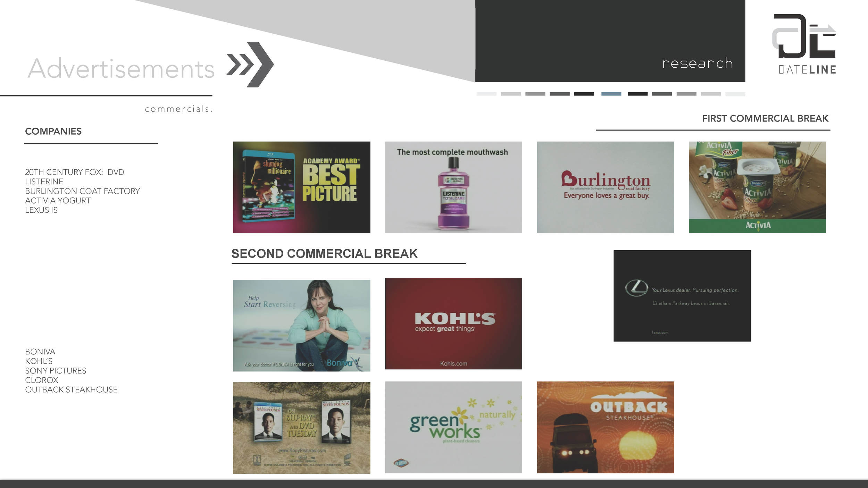The image size is (868, 488).
Task: Click the FIRST COMMERCIAL BREAK heading
Action: 765,118
